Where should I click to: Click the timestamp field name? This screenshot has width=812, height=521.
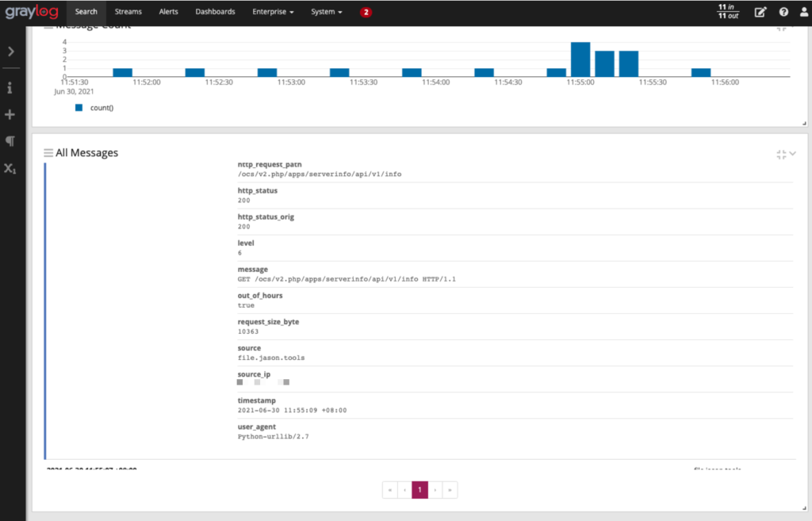(256, 400)
